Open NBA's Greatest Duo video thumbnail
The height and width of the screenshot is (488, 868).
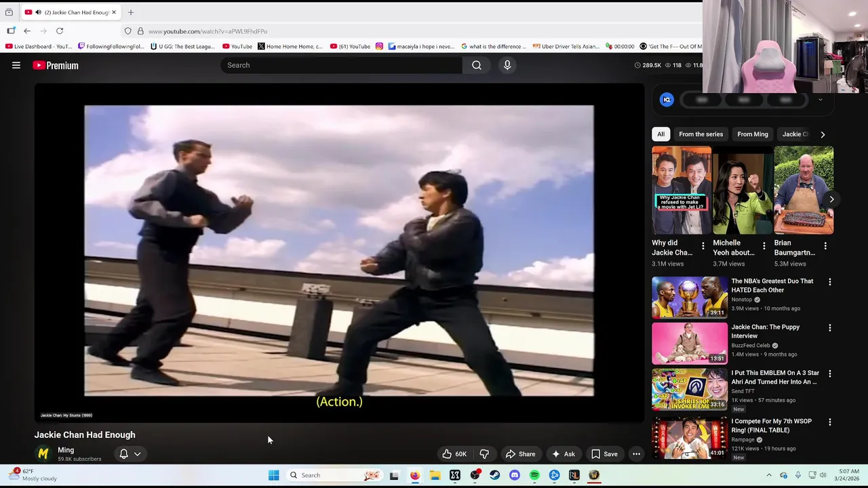tap(690, 298)
